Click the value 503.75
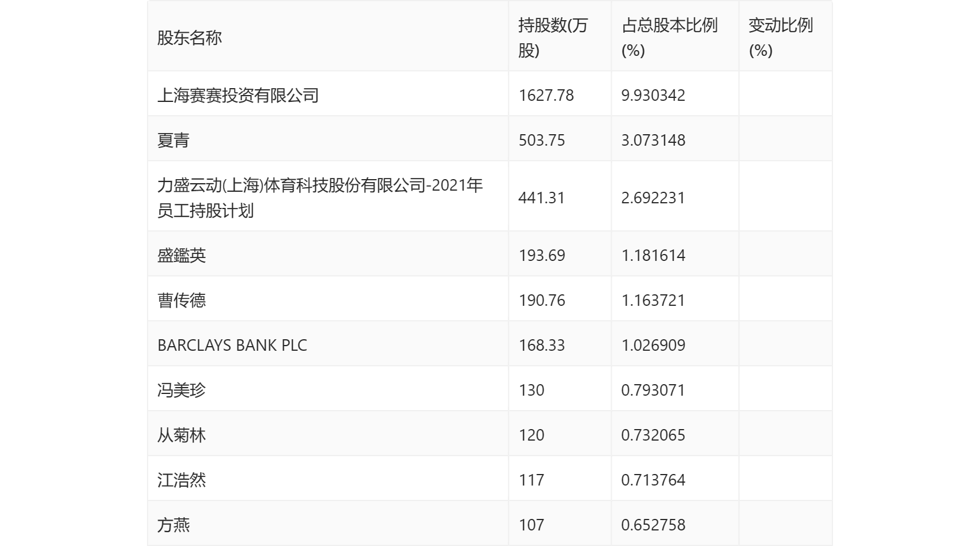The height and width of the screenshot is (546, 980). point(542,140)
